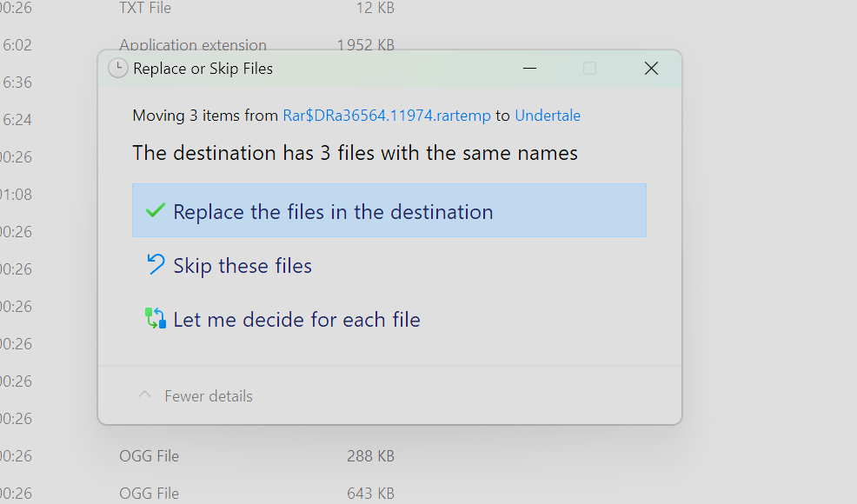Screen dimensions: 857x504
Task: Choose Replace the files in the destination
Action: click(x=333, y=211)
